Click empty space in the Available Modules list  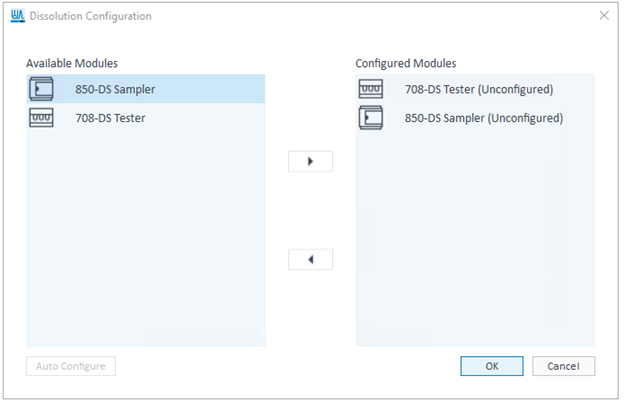tap(145, 250)
